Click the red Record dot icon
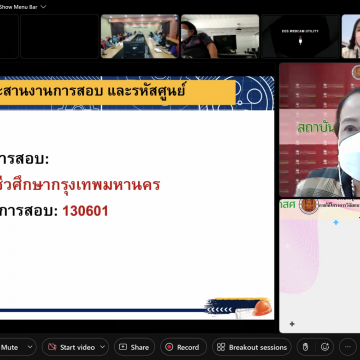 click(x=169, y=347)
